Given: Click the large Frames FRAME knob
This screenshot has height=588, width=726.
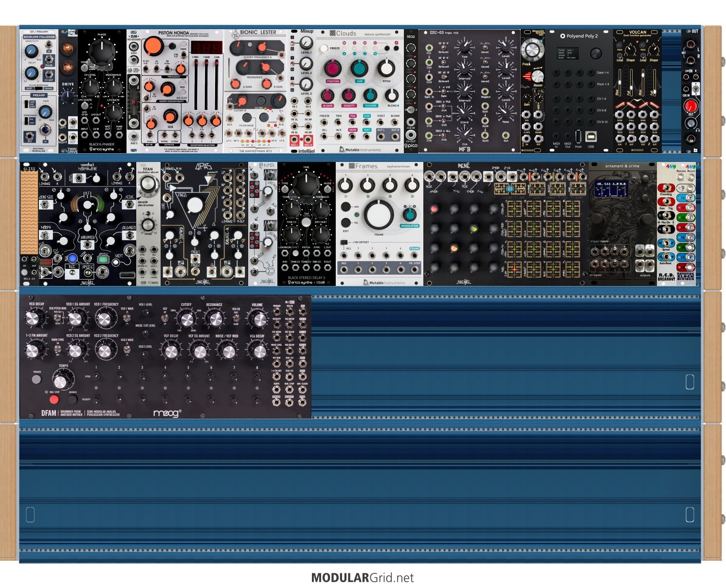Looking at the screenshot, I should (379, 215).
